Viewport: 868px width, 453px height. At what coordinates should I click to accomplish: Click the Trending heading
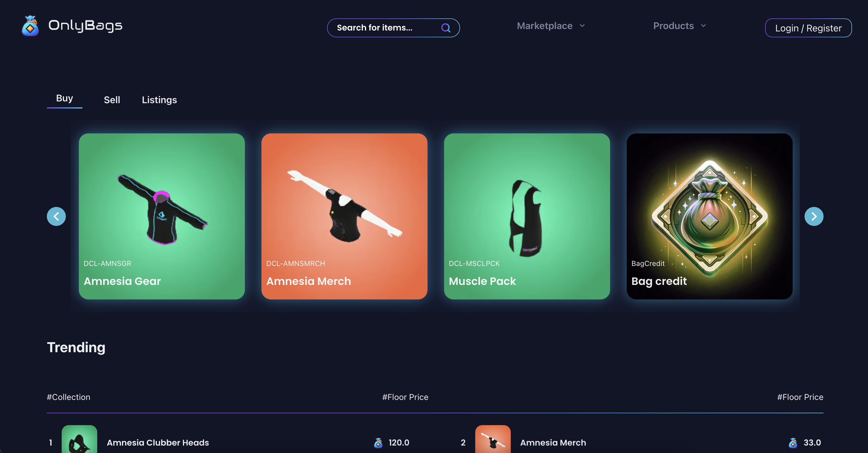tap(76, 347)
